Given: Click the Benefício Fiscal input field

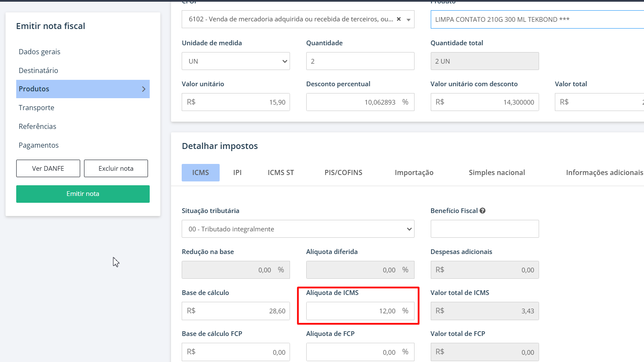Looking at the screenshot, I should coord(484,229).
